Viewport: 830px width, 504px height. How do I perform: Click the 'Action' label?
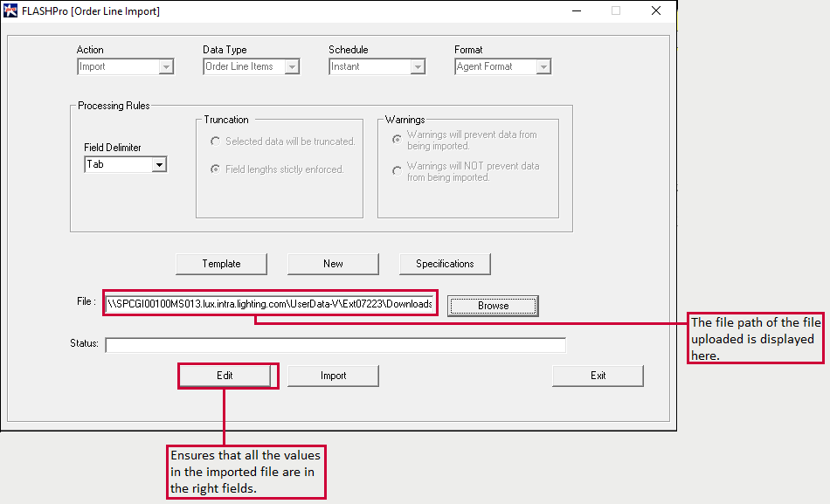[90, 50]
